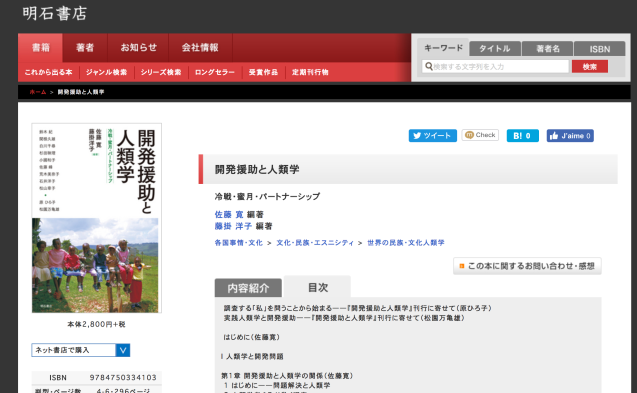The width and height of the screenshot is (637, 393).
Task: Open the ネット書店で購入 dropdown
Action: click(80, 350)
